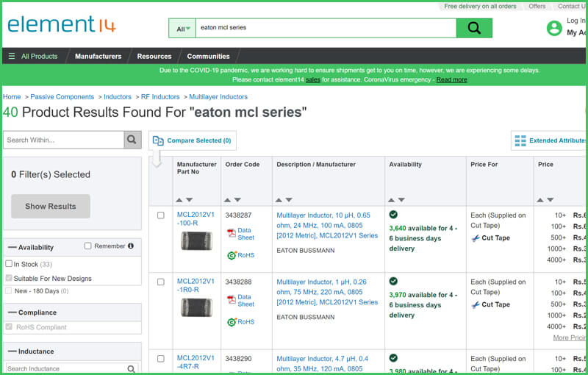Viewport: 588px width, 375px height.
Task: Click PDF icon for order 3438287
Action: 232,233
